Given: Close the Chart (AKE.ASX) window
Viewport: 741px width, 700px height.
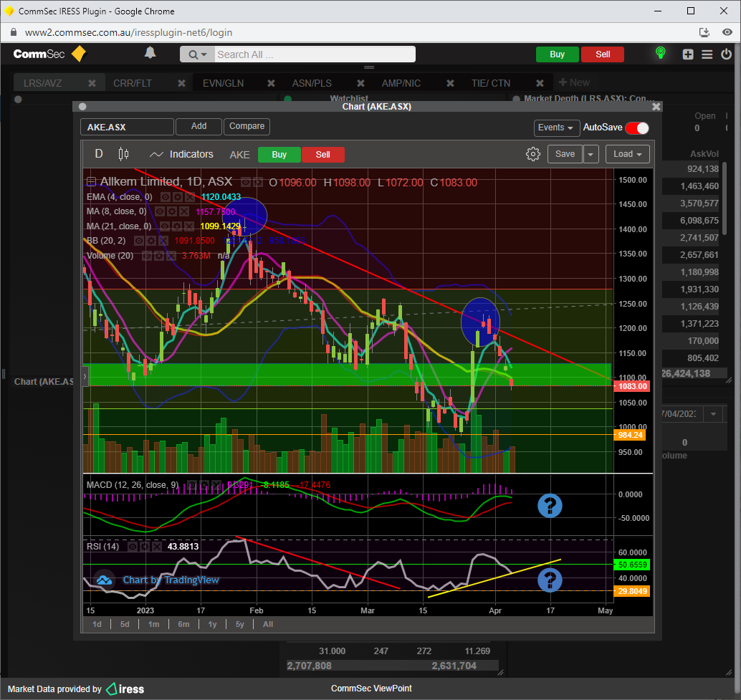Looking at the screenshot, I should pyautogui.click(x=656, y=107).
